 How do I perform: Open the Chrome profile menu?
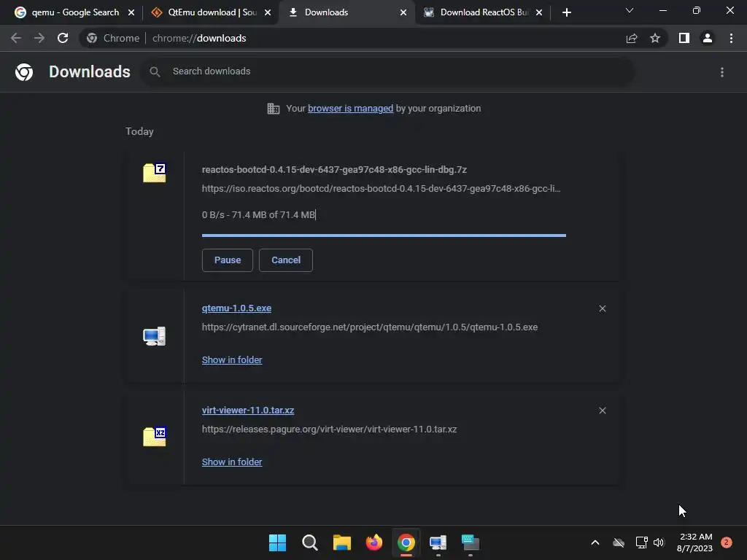708,38
